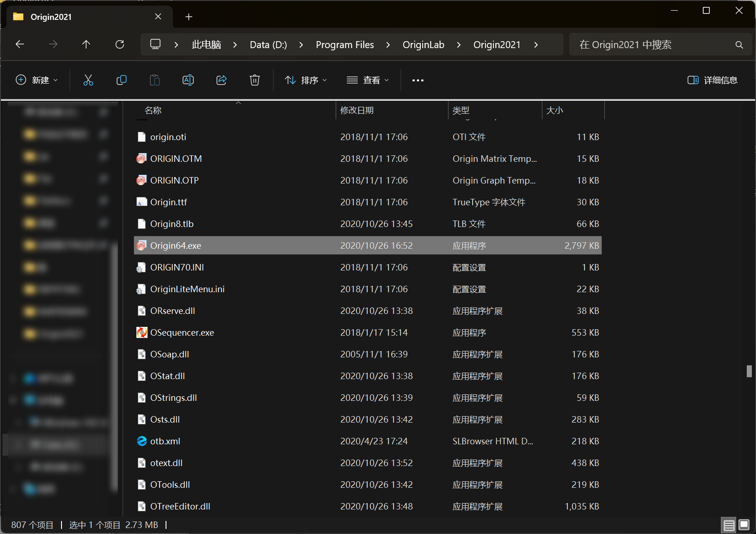Toggle the 详细信息 details pane
Viewport: 756px width, 534px height.
[713, 80]
